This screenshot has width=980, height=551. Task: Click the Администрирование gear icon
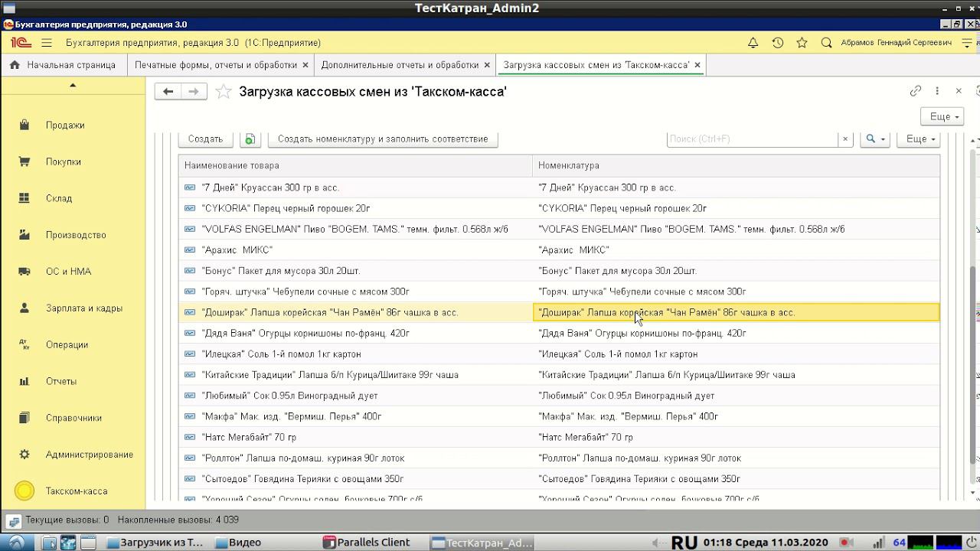tap(24, 455)
